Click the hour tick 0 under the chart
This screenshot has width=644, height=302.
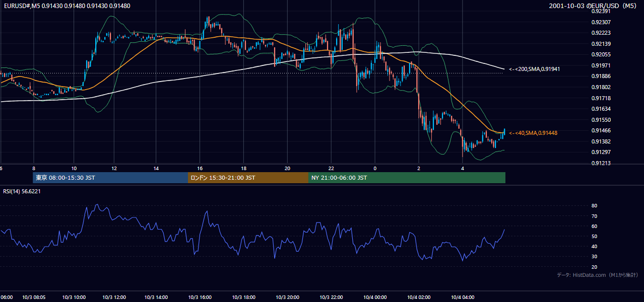(375, 168)
